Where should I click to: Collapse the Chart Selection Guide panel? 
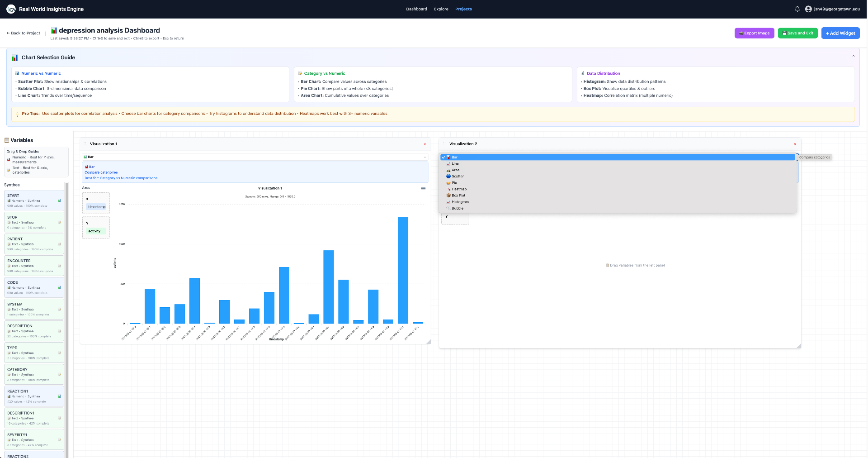pos(854,56)
